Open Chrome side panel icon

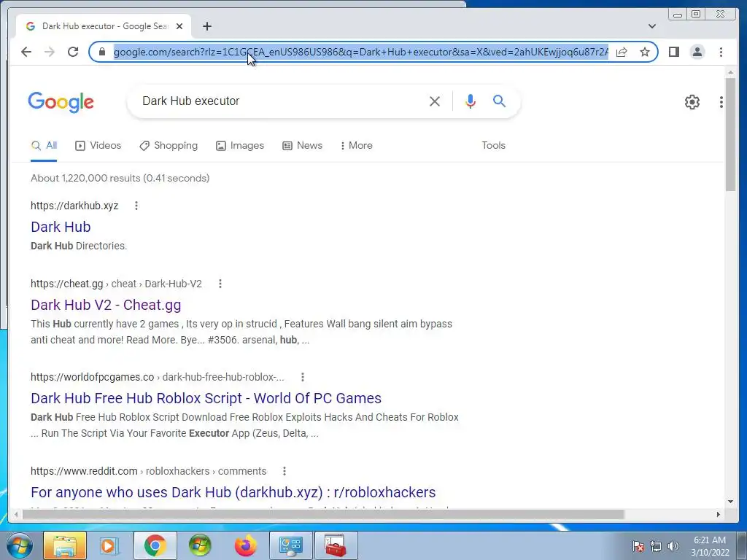pyautogui.click(x=673, y=52)
